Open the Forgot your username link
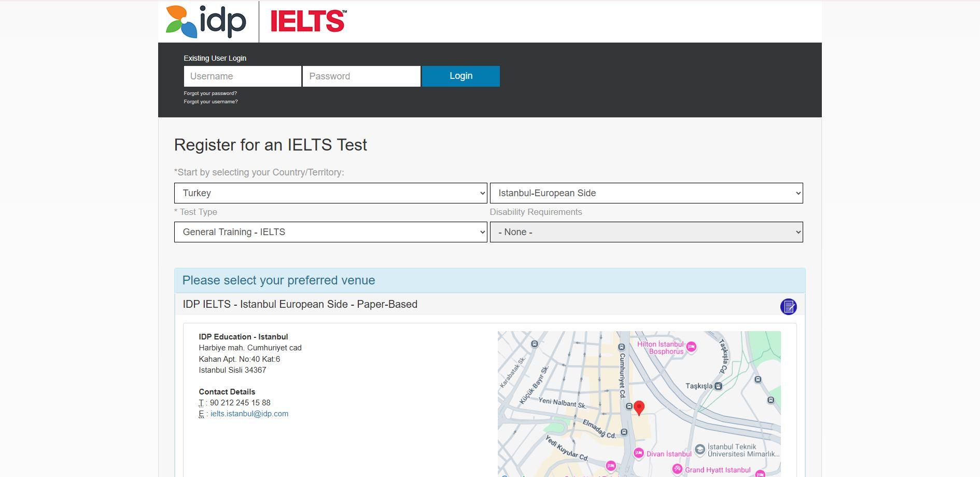 point(211,102)
